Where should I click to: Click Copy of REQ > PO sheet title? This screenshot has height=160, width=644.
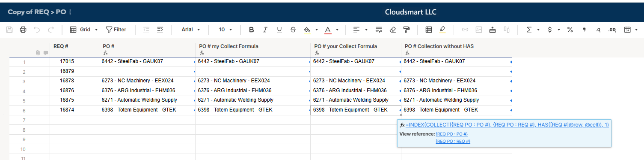37,12
